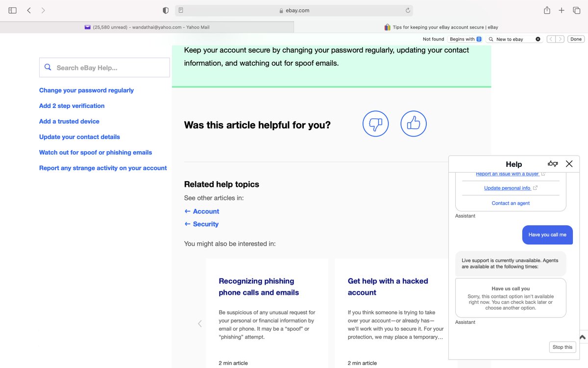
Task: Open 'Add a trusted device' link
Action: point(69,121)
